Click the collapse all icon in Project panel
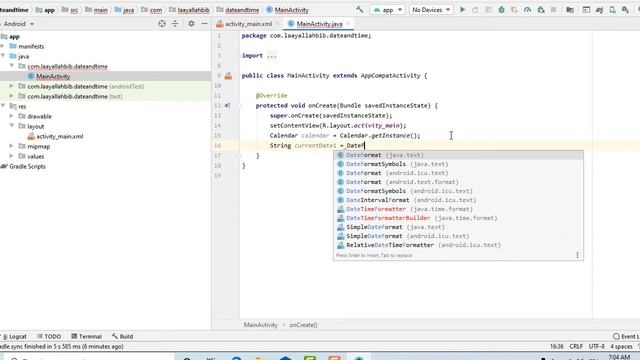Viewport: 640px width, 360px height. (175, 24)
